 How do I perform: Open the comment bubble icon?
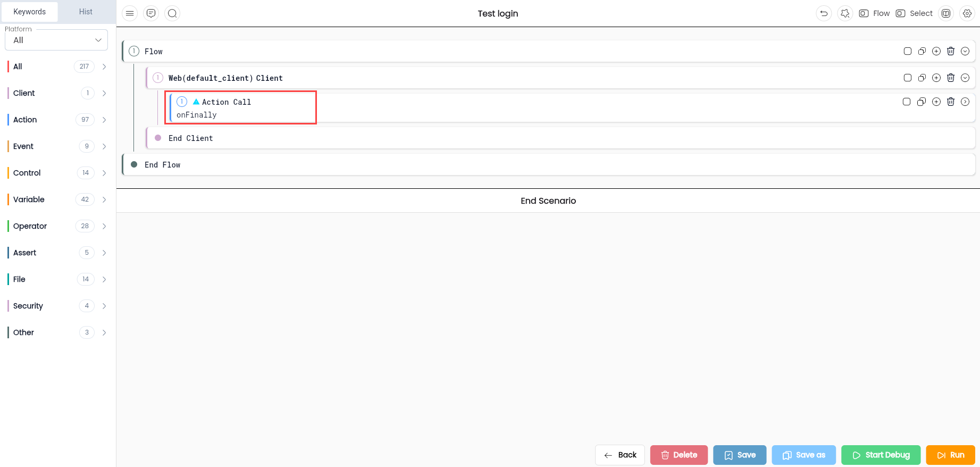151,13
